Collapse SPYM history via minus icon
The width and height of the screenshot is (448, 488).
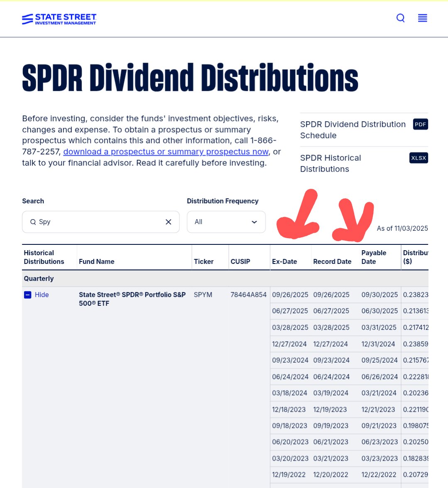28,295
